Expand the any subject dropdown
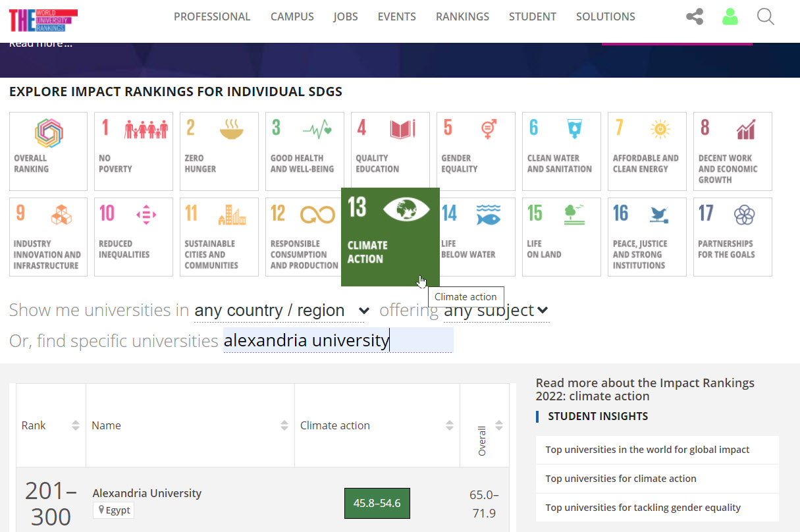Viewport: 800px width, 532px height. coord(496,310)
